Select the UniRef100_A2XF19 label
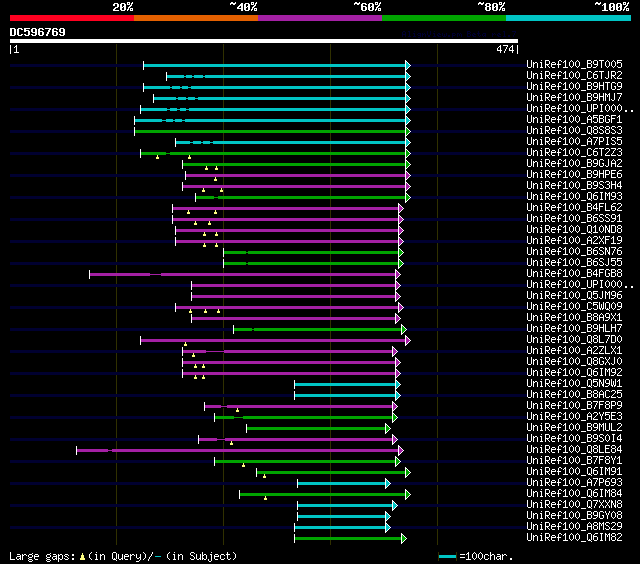Viewport: 640px width, 564px height. (574, 240)
